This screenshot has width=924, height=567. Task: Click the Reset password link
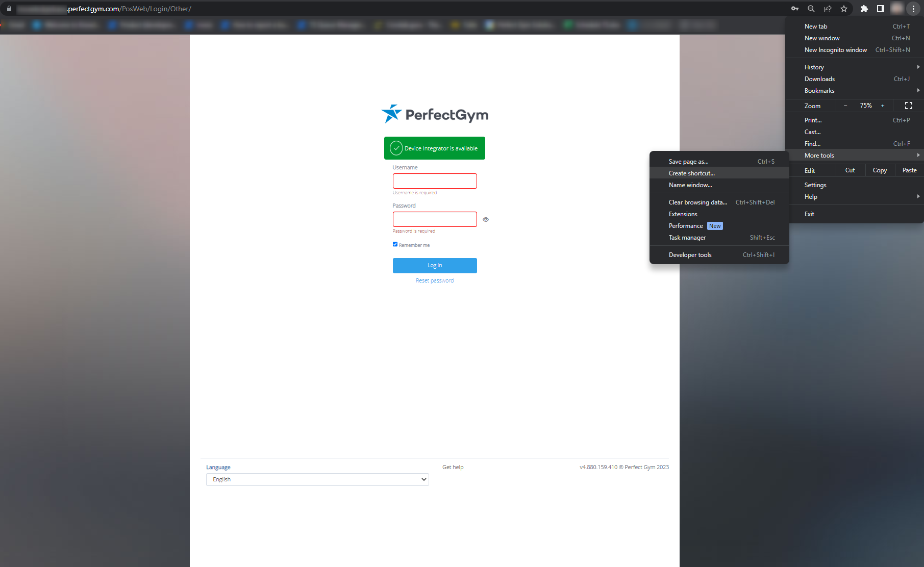click(435, 280)
